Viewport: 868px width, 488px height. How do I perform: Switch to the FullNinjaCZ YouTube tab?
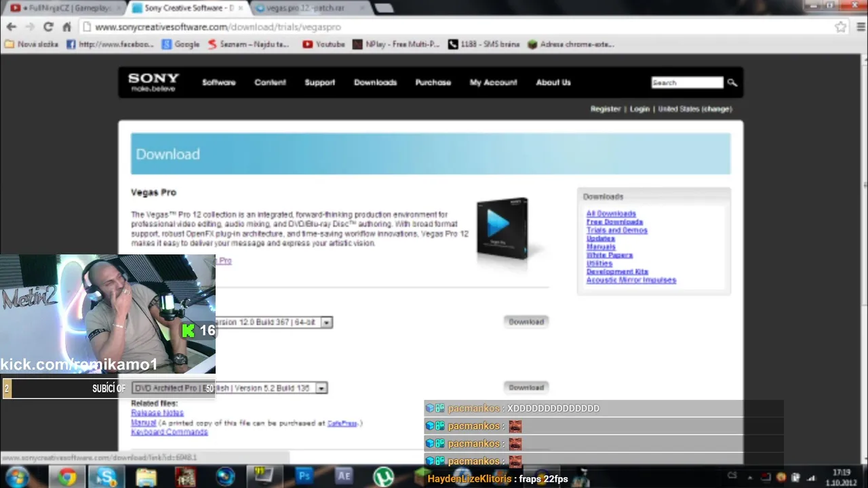coord(64,8)
